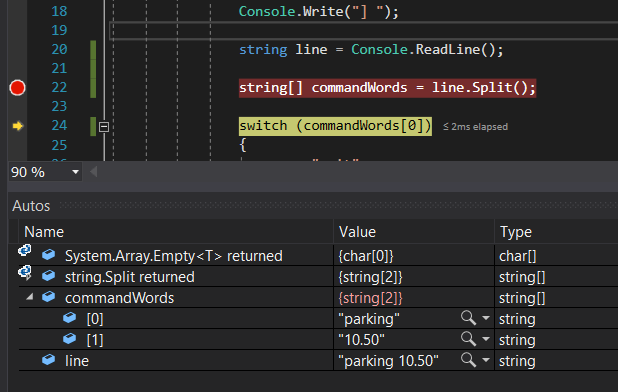The image size is (618, 392).
Task: Click the red {string[2]} value of commandWords
Action: click(x=370, y=298)
